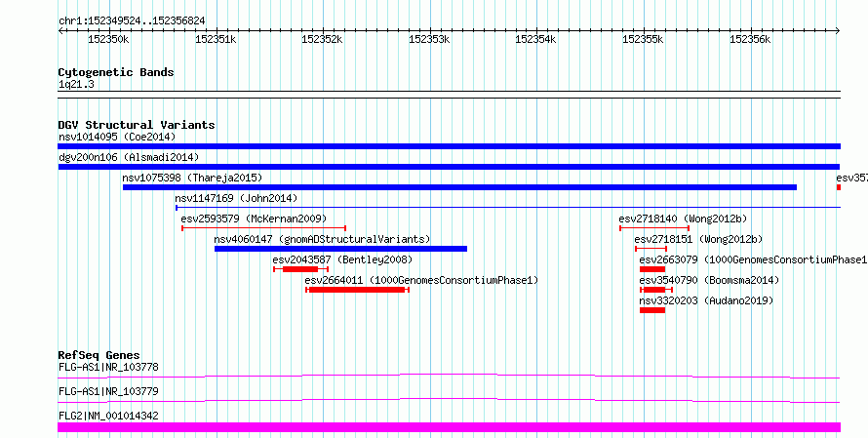Open the dgv200n106 (Alsmadi2014) label

click(129, 157)
